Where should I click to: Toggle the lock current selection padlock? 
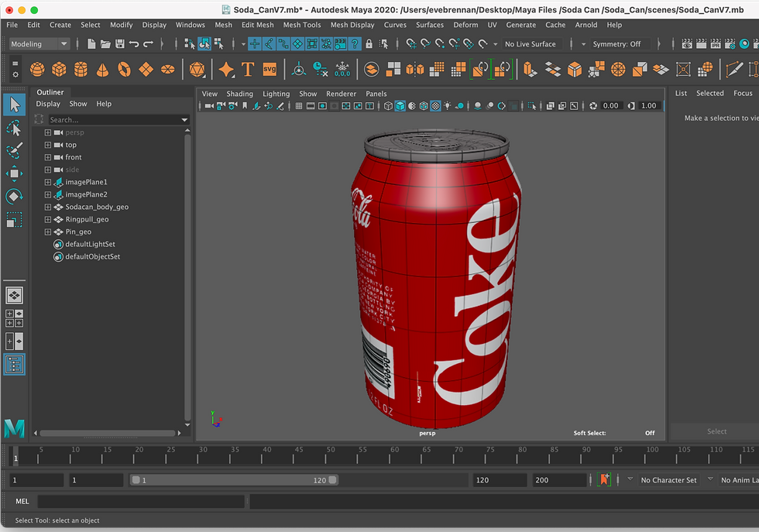[369, 44]
